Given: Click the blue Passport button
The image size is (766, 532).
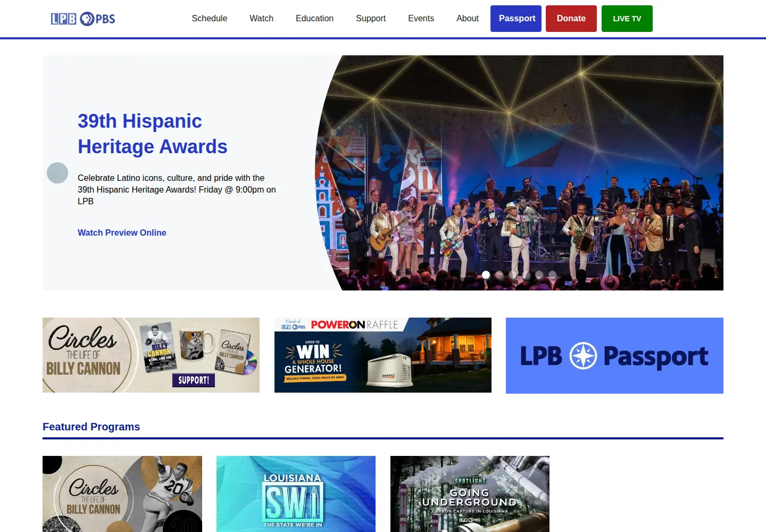Looking at the screenshot, I should (x=516, y=19).
